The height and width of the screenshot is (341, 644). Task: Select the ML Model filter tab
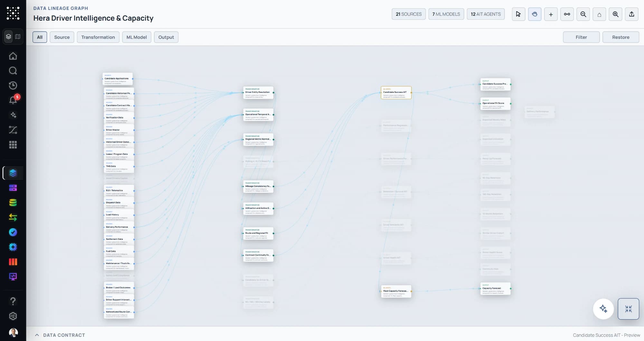click(x=137, y=37)
